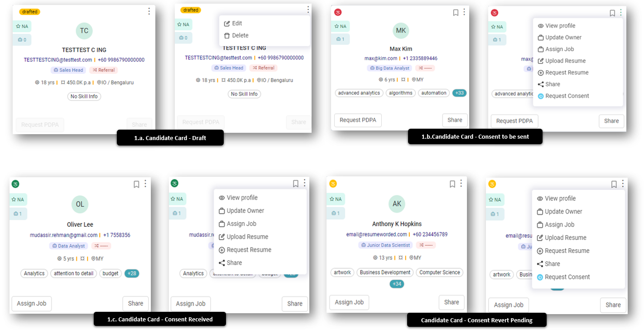Click the yellow 'drafted' status badge above TC avatar
Screen dimensions: 644x330
pyautogui.click(x=30, y=11)
